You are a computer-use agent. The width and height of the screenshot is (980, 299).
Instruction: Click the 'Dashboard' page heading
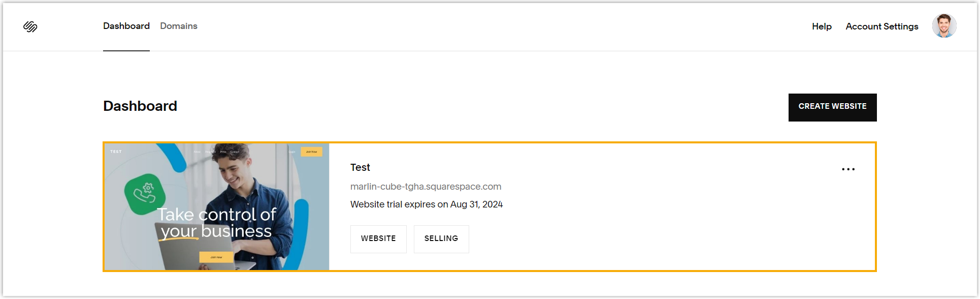pyautogui.click(x=140, y=106)
